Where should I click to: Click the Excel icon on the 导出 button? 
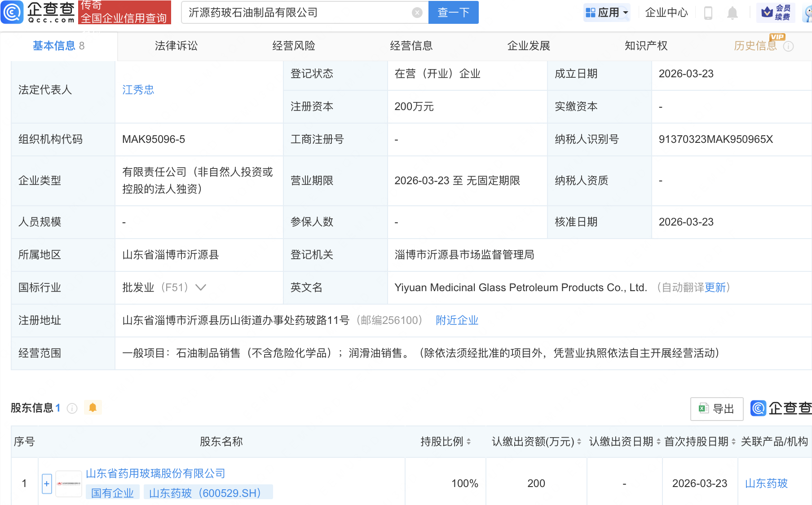703,408
